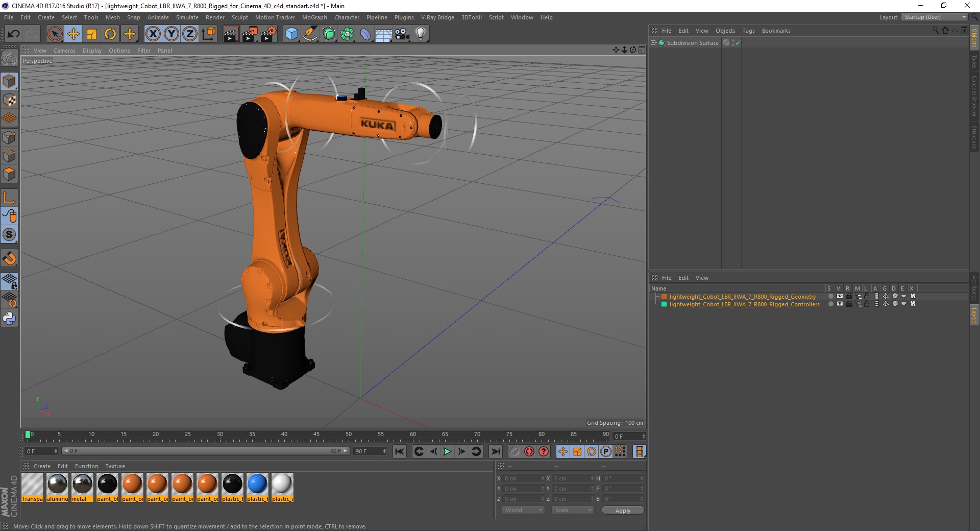Image resolution: width=980 pixels, height=531 pixels.
Task: Step to next frame
Action: tap(461, 451)
